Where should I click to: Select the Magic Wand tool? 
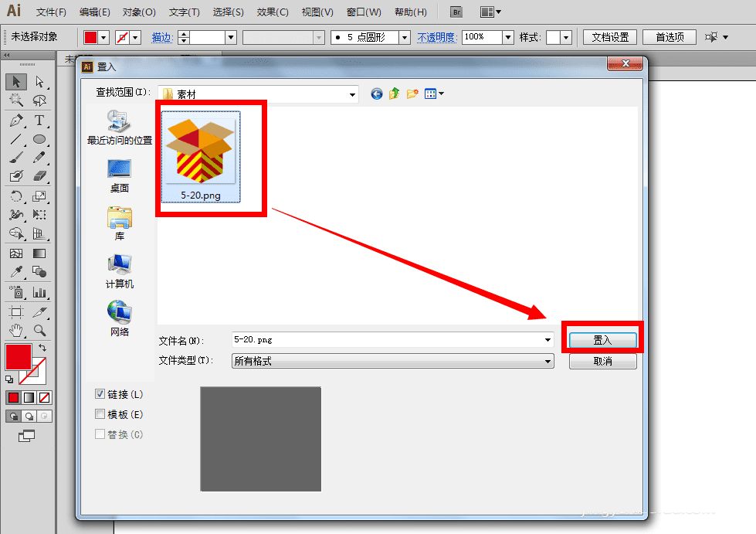[16, 100]
